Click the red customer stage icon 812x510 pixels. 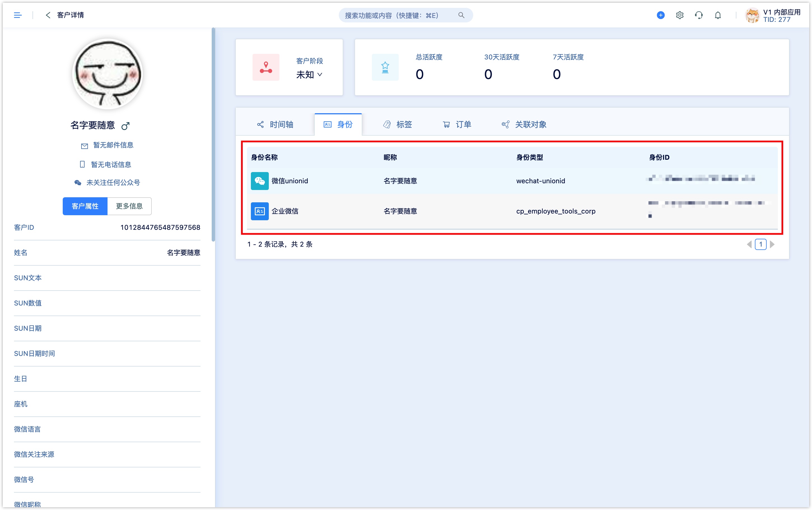[266, 67]
